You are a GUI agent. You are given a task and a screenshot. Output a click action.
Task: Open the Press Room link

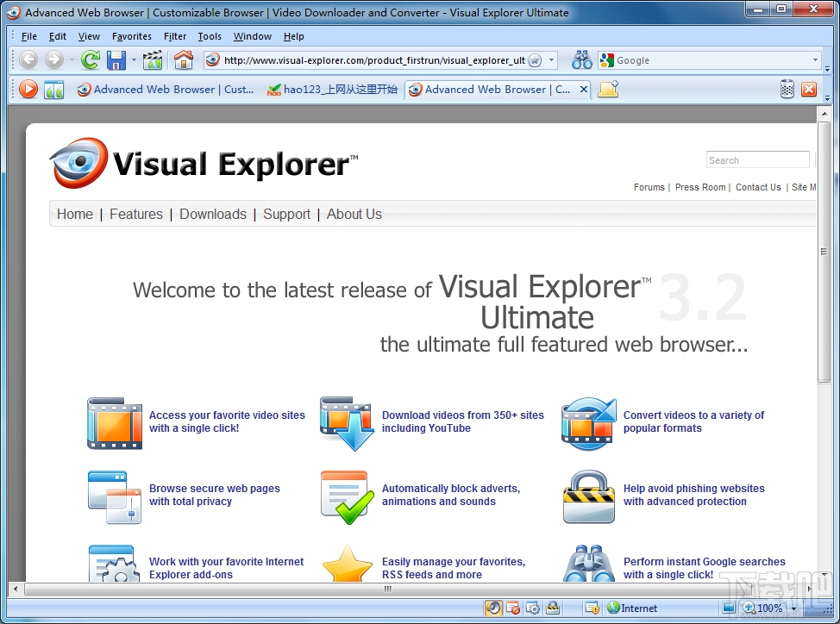pos(700,187)
